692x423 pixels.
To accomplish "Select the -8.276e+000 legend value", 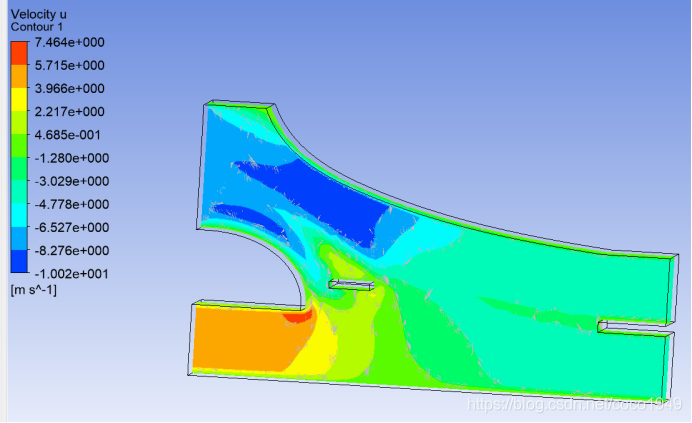I will [x=71, y=250].
